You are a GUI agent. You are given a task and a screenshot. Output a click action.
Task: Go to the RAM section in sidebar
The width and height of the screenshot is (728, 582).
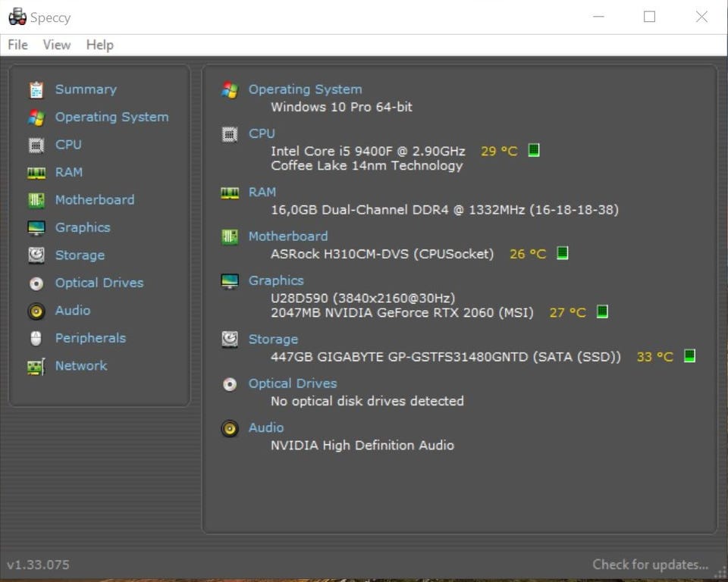pos(69,172)
